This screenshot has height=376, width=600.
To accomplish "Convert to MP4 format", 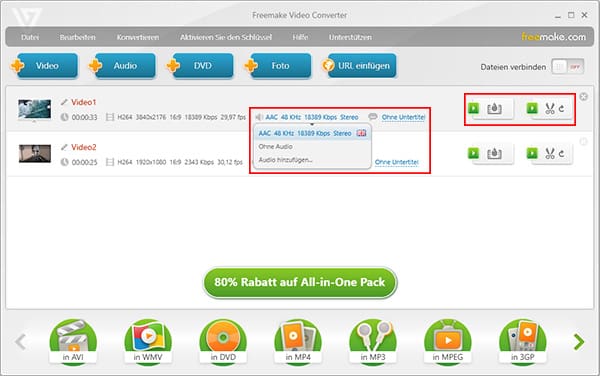I will pyautogui.click(x=298, y=342).
